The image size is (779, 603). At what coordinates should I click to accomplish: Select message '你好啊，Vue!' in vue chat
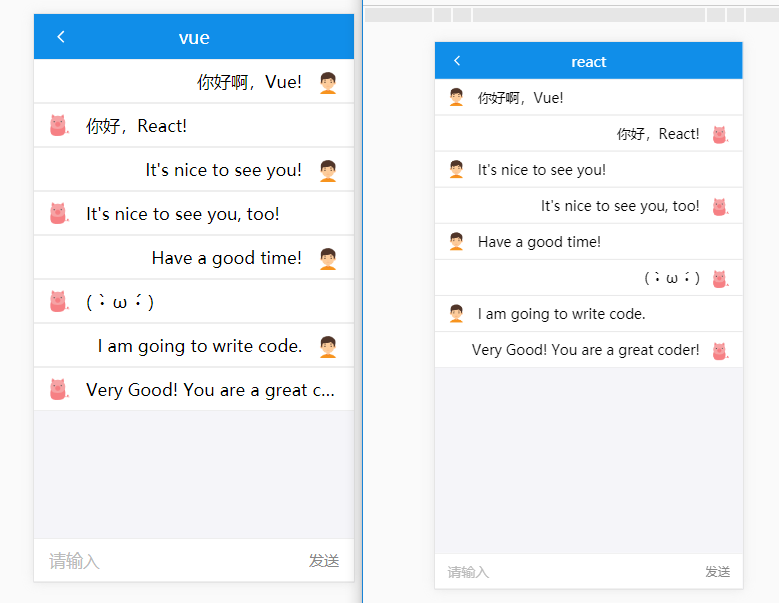pos(249,82)
